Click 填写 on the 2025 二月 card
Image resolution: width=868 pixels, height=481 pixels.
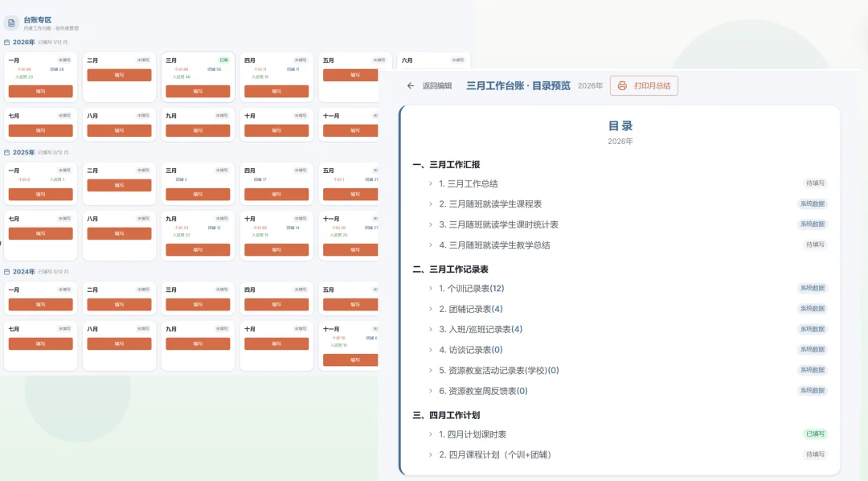[119, 185]
